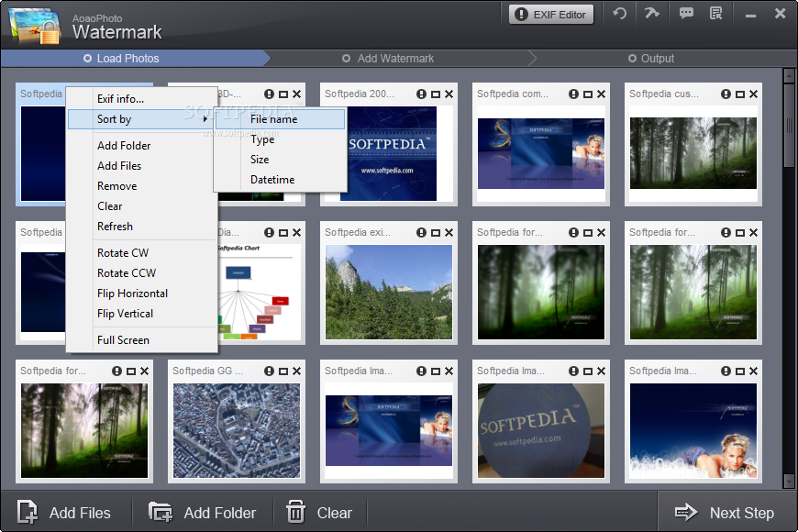Remove Softpedia 200... photo with X icon
The width and height of the screenshot is (798, 532).
pos(449,94)
